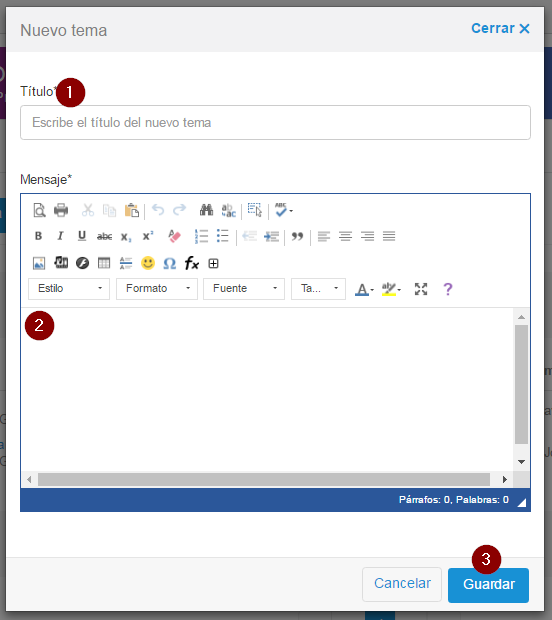This screenshot has width=552, height=620.
Task: Open the Fuente font dropdown
Action: coord(244,289)
